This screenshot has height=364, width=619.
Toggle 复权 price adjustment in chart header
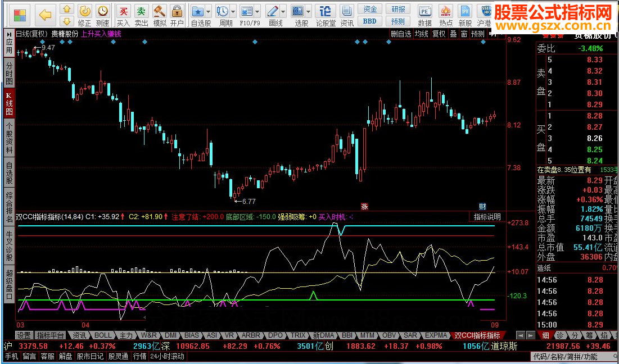(x=439, y=34)
